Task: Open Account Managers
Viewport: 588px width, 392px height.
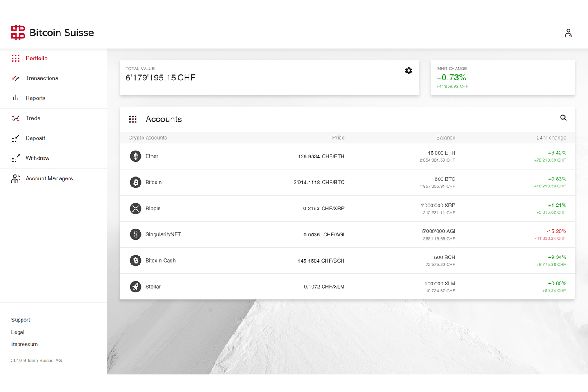Action: pyautogui.click(x=49, y=178)
